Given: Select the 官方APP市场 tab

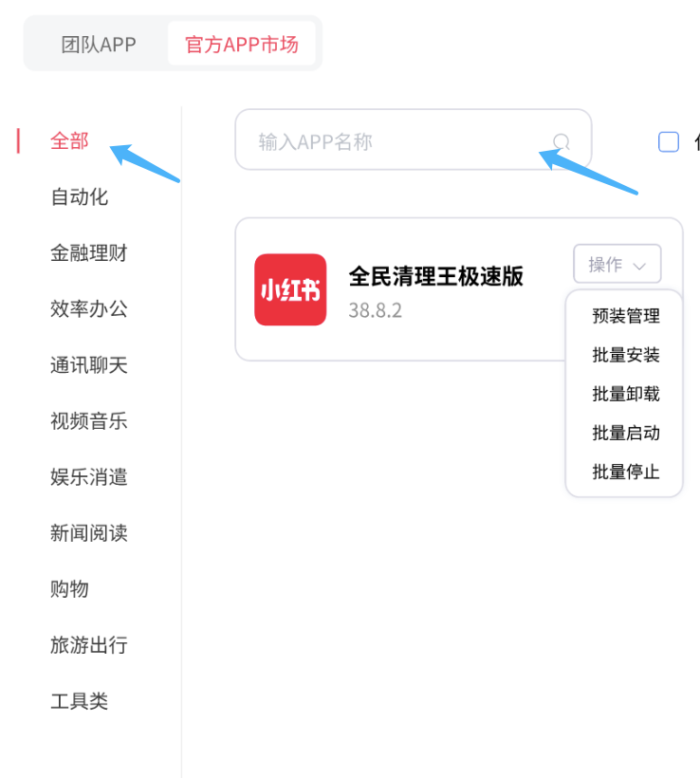Looking at the screenshot, I should coord(242,45).
